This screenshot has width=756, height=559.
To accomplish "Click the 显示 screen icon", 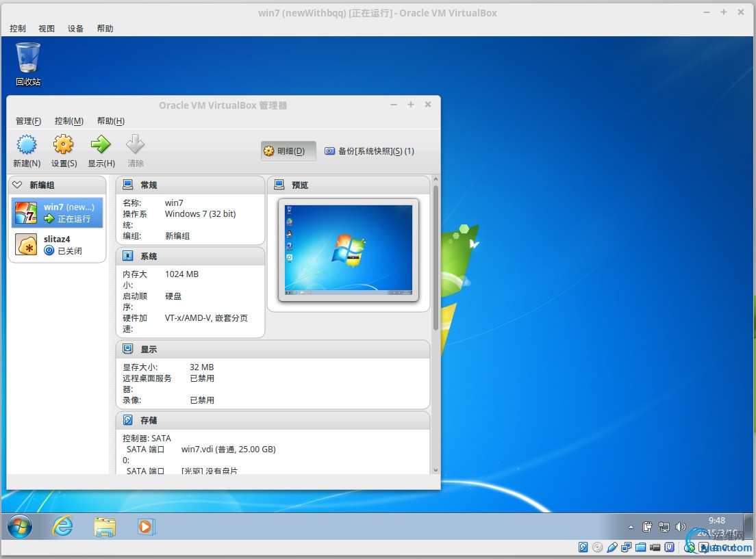I will pos(128,349).
